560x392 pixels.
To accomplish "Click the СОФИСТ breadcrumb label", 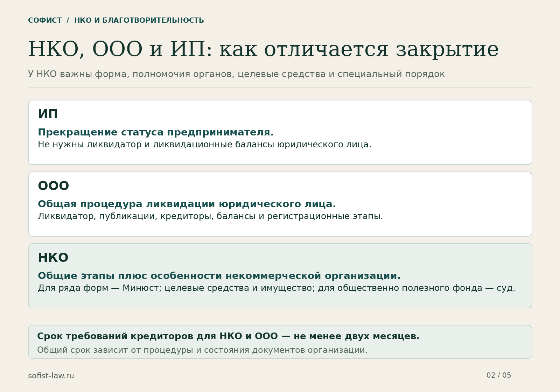I will (x=45, y=20).
